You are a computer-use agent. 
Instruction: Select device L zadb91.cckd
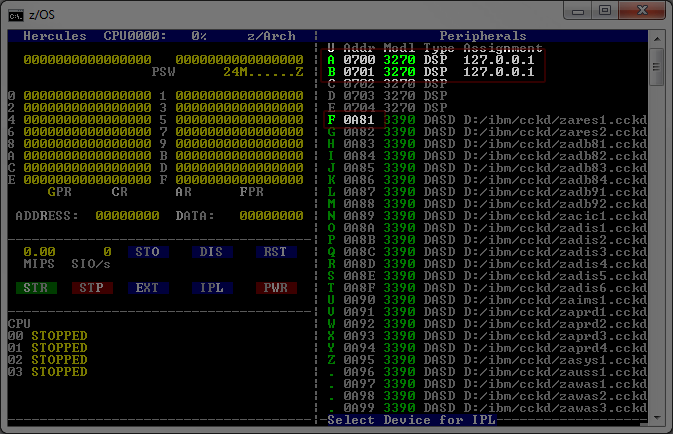coord(487,192)
